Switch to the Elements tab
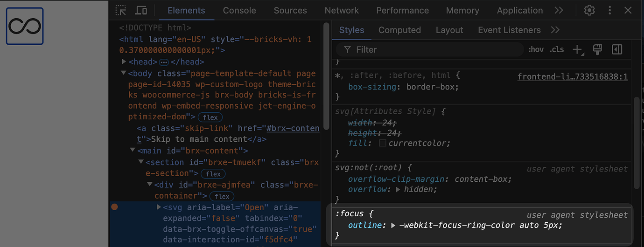 (186, 10)
